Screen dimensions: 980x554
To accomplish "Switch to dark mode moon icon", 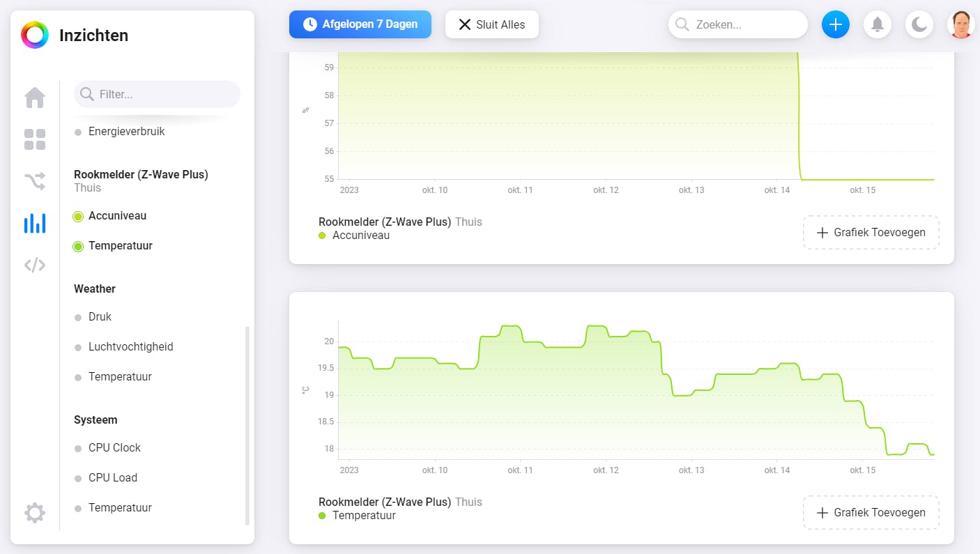I will coord(919,25).
